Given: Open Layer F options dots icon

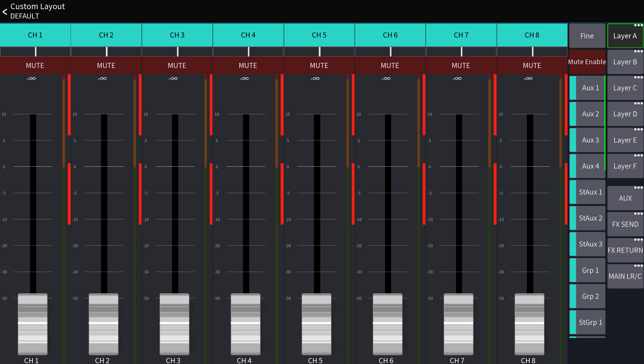Looking at the screenshot, I should pos(638,155).
